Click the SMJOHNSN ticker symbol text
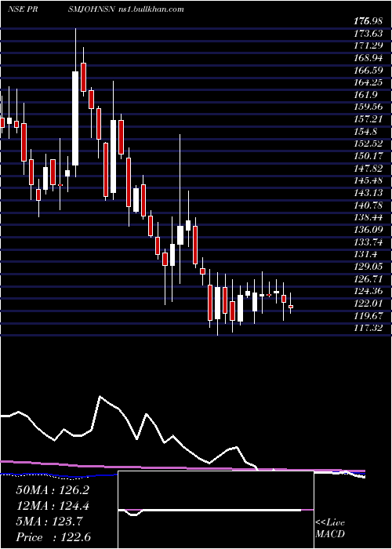 point(91,9)
